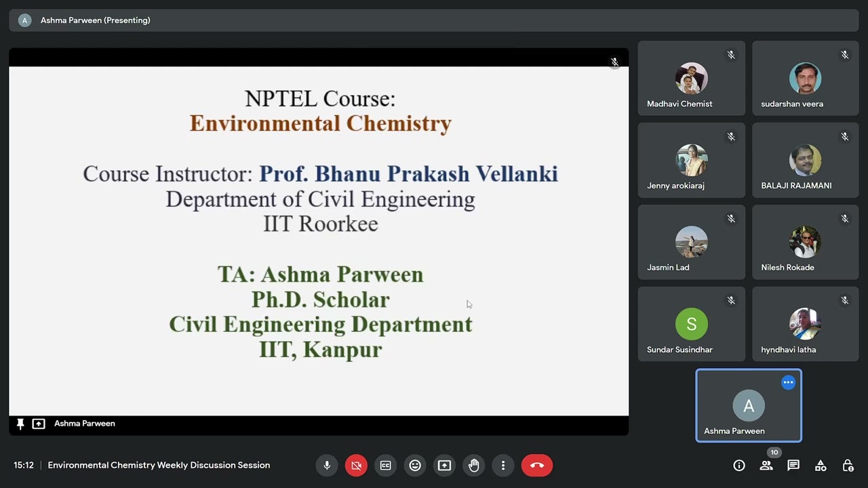This screenshot has height=488, width=868.
Task: Click the presentation share icon near pin
Action: pos(39,424)
